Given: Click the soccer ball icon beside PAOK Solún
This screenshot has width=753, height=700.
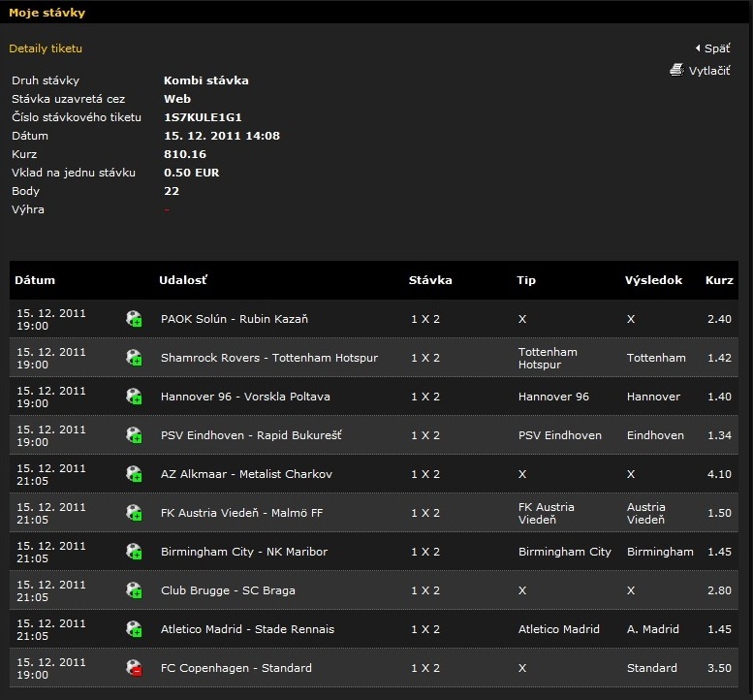Looking at the screenshot, I should click(134, 319).
